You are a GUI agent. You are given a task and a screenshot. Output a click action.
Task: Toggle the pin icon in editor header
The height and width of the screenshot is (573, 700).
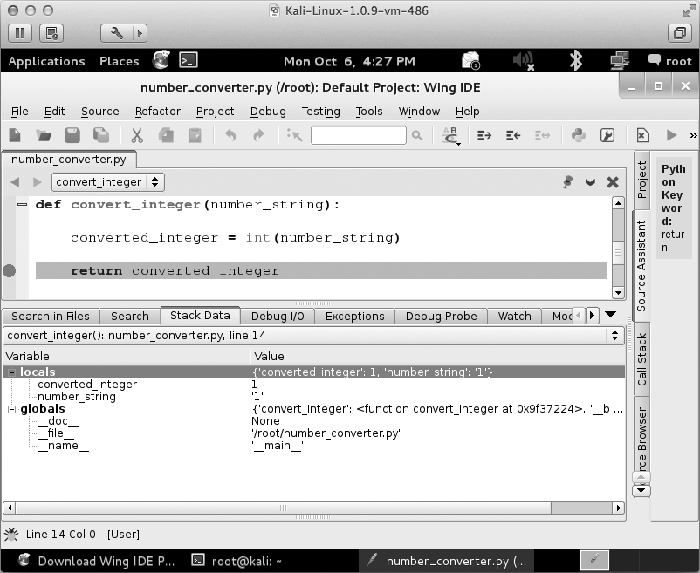(568, 182)
